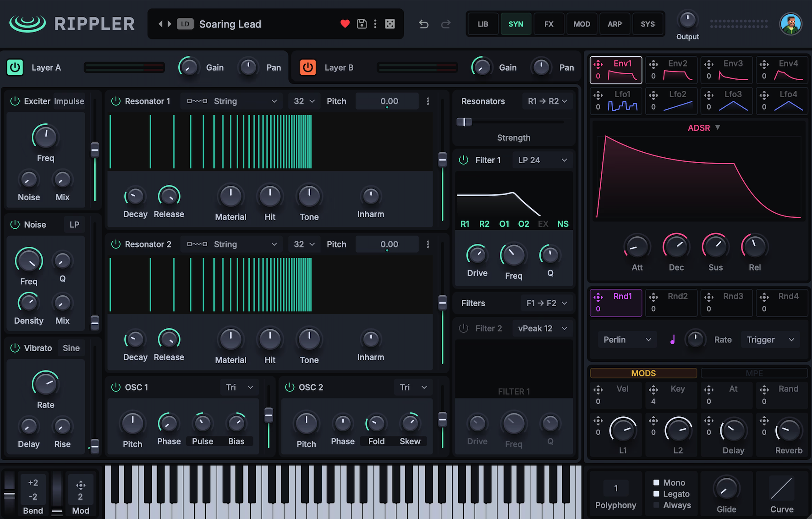Grab the Lfo3 modulation drag handle
The width and height of the screenshot is (812, 519).
pos(709,95)
